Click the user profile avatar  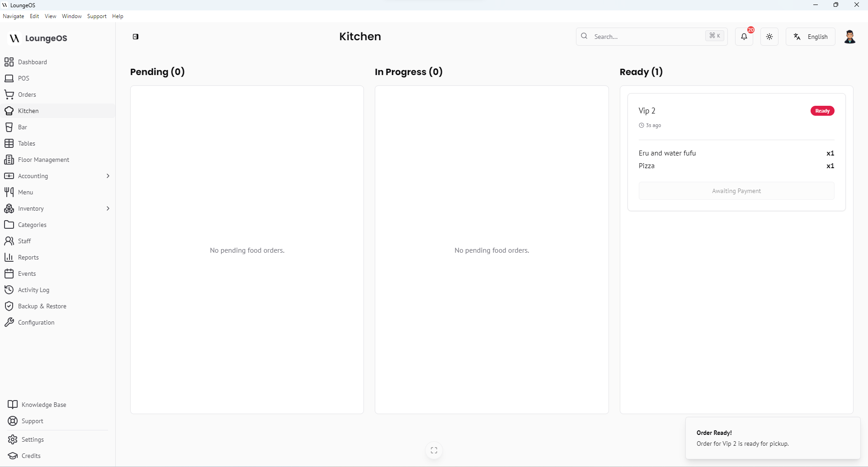coord(849,37)
